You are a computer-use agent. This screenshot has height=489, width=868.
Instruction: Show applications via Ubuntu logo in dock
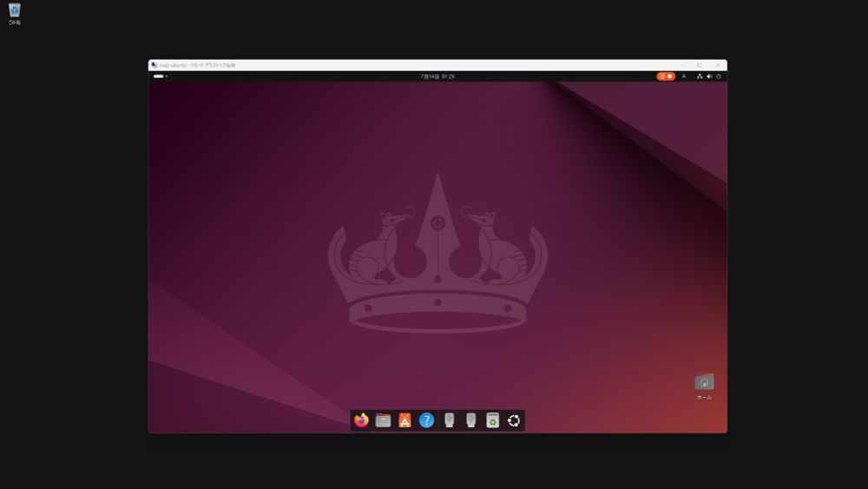coord(514,420)
